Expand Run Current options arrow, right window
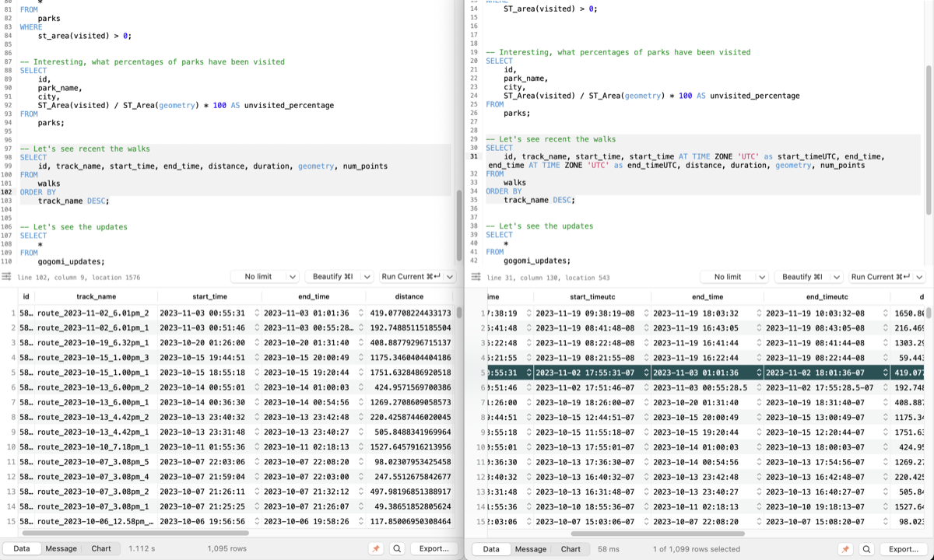Image resolution: width=934 pixels, height=560 pixels. tap(919, 277)
